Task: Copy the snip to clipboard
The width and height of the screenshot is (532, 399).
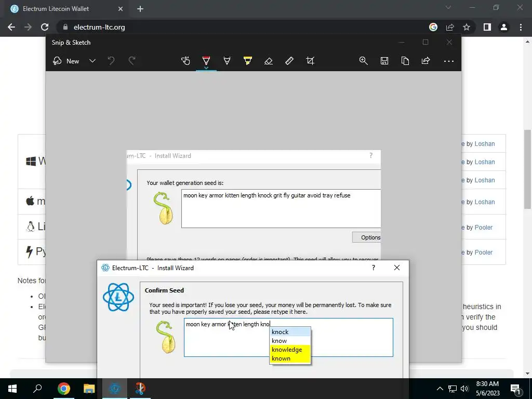Action: 405,61
